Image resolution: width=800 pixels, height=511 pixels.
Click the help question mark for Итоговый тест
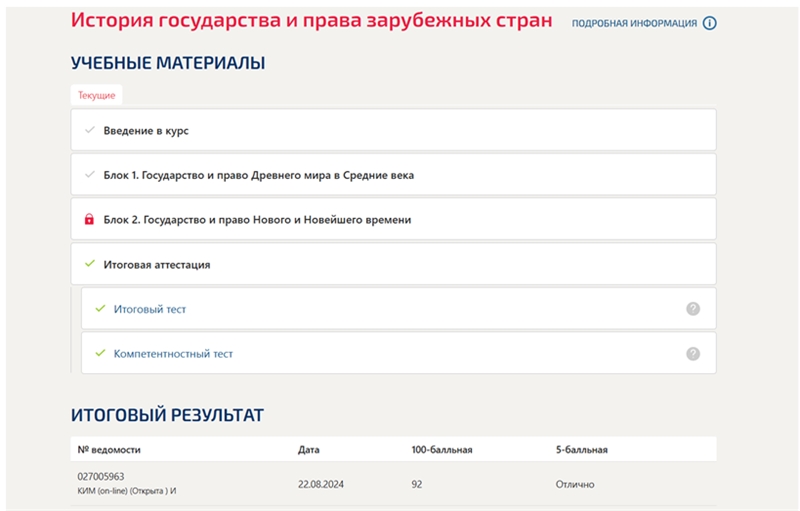pyautogui.click(x=693, y=309)
